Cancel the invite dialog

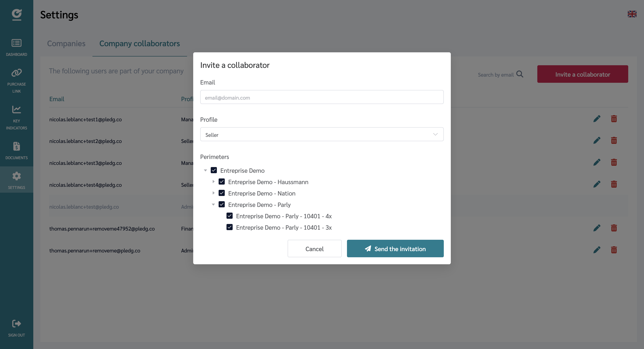tap(314, 249)
